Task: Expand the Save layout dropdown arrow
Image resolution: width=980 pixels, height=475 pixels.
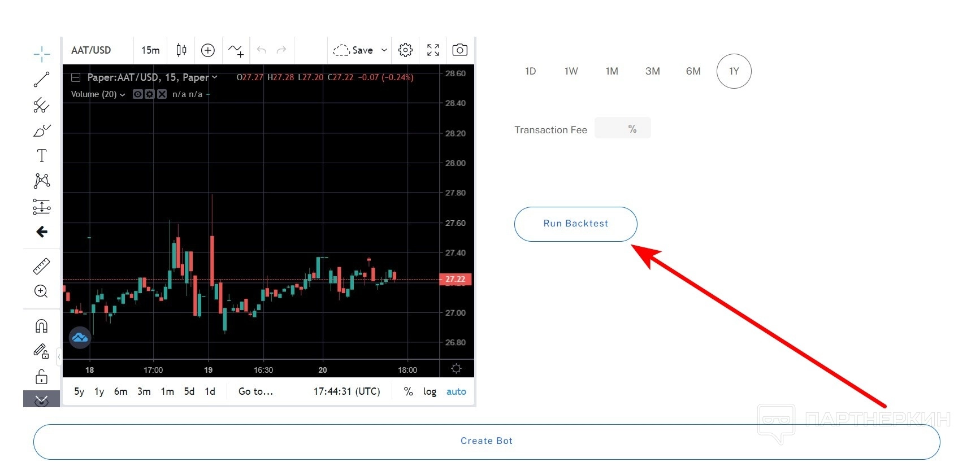Action: tap(384, 50)
